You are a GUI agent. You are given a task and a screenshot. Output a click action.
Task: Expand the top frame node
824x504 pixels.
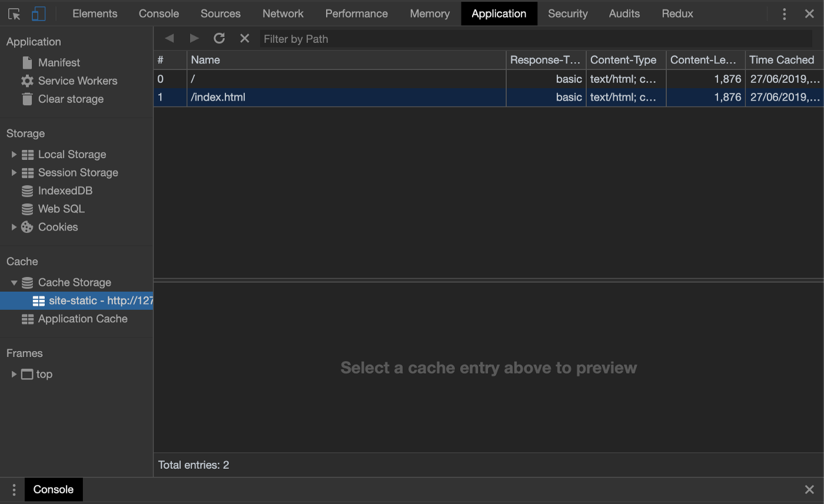pyautogui.click(x=14, y=375)
